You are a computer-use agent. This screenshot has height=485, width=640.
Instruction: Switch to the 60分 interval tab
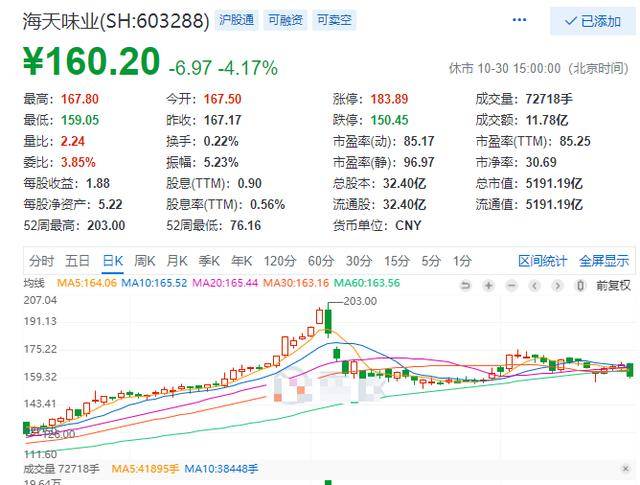click(x=321, y=260)
